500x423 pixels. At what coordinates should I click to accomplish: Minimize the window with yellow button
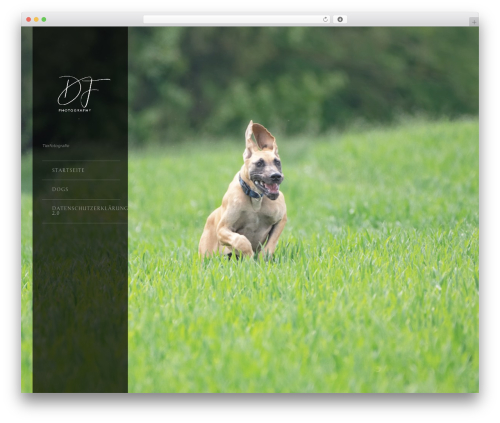coord(36,19)
